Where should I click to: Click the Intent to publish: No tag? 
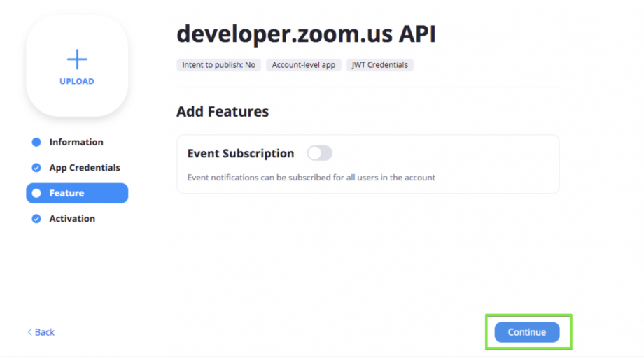(219, 65)
